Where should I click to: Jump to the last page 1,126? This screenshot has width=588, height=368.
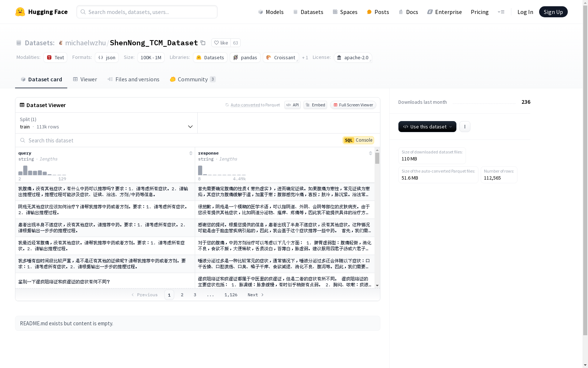[231, 295]
